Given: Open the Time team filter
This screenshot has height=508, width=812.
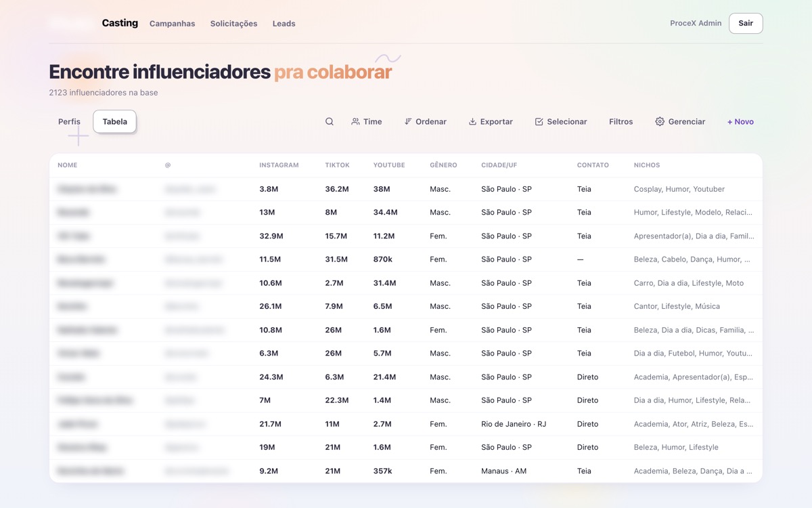Looking at the screenshot, I should pyautogui.click(x=367, y=122).
